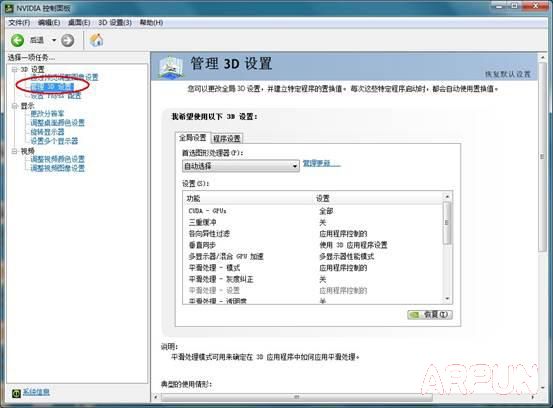Viewport: 553px width, 408px height.
Task: Click the 管理更新 link
Action: click(x=321, y=163)
